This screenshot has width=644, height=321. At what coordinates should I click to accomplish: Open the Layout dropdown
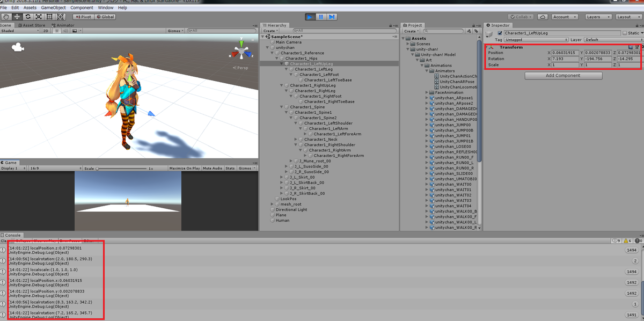[629, 17]
